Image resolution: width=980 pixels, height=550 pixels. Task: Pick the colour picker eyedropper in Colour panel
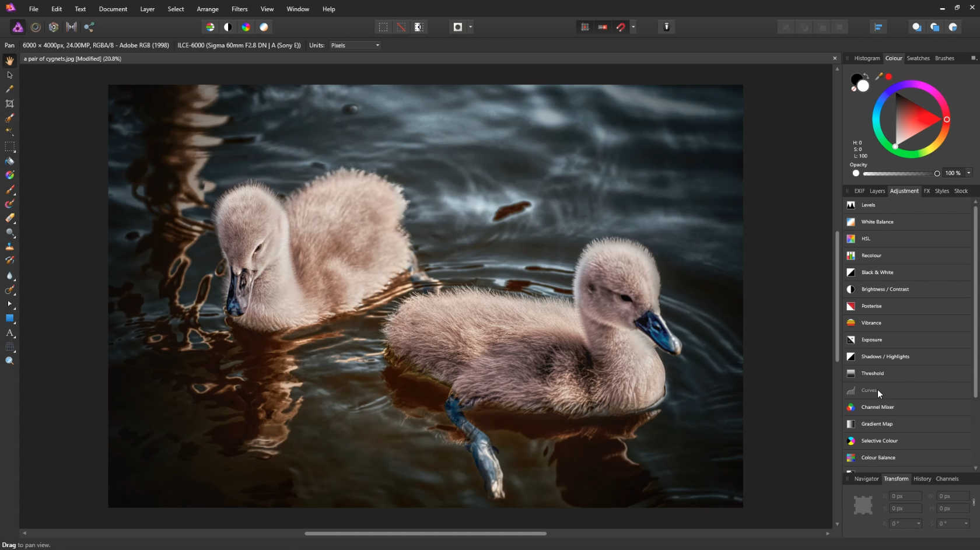coord(878,76)
